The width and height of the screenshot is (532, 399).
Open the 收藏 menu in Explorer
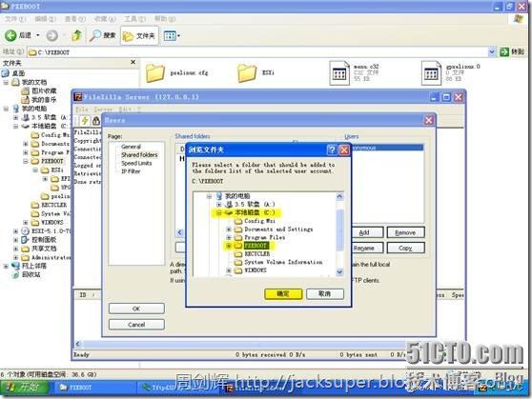pos(105,19)
